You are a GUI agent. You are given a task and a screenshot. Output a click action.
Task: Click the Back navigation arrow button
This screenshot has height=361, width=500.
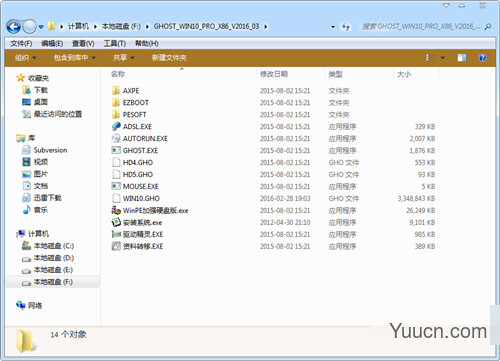pyautogui.click(x=14, y=27)
